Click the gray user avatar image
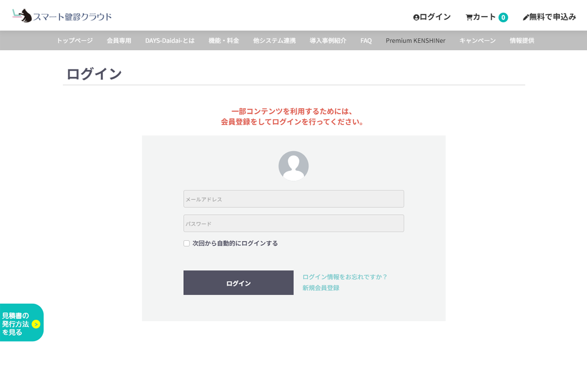This screenshot has width=587, height=392. click(293, 166)
